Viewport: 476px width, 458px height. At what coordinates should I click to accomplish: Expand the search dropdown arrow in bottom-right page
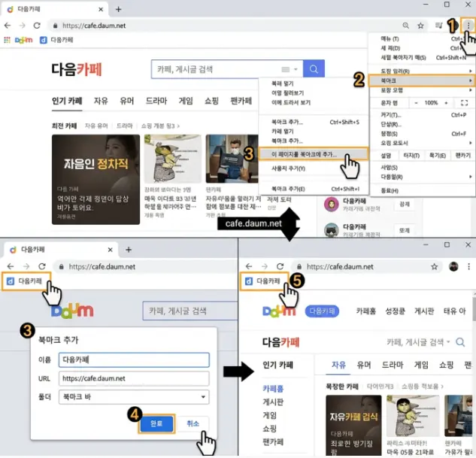[x=449, y=342]
